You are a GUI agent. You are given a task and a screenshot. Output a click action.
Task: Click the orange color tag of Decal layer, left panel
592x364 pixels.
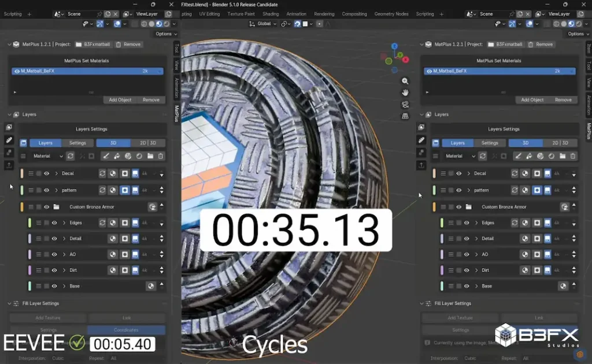click(x=22, y=173)
